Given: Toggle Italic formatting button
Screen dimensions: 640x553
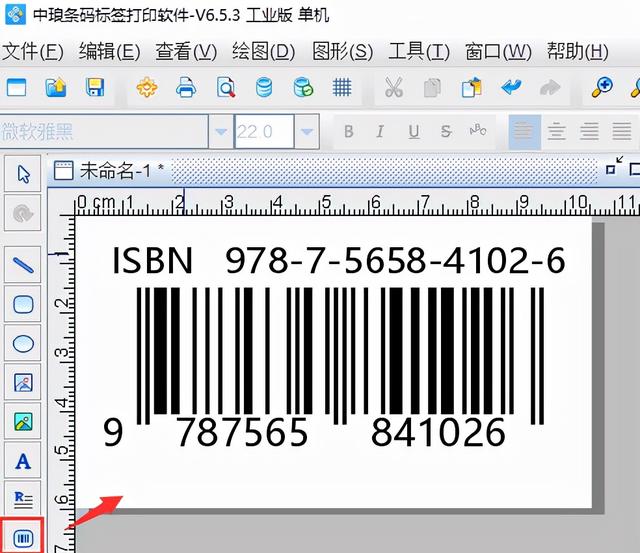Looking at the screenshot, I should pyautogui.click(x=380, y=131).
